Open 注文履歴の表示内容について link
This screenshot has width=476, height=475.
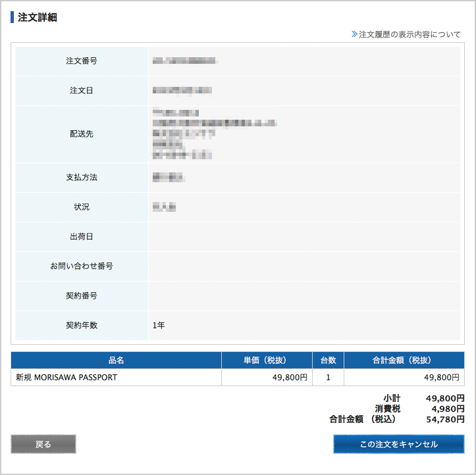coord(410,34)
